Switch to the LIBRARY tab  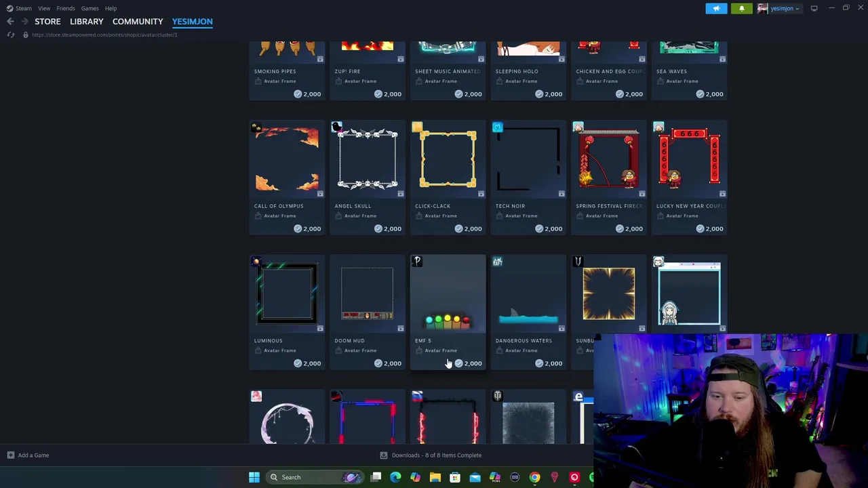87,22
